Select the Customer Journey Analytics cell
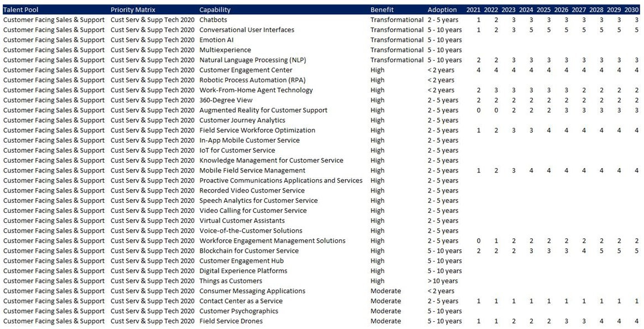Image resolution: width=644 pixels, height=329 pixels. tap(242, 121)
